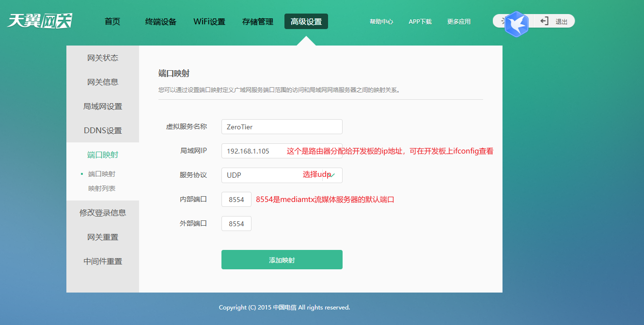
Task: Open the 存储管理 tab
Action: (x=258, y=21)
